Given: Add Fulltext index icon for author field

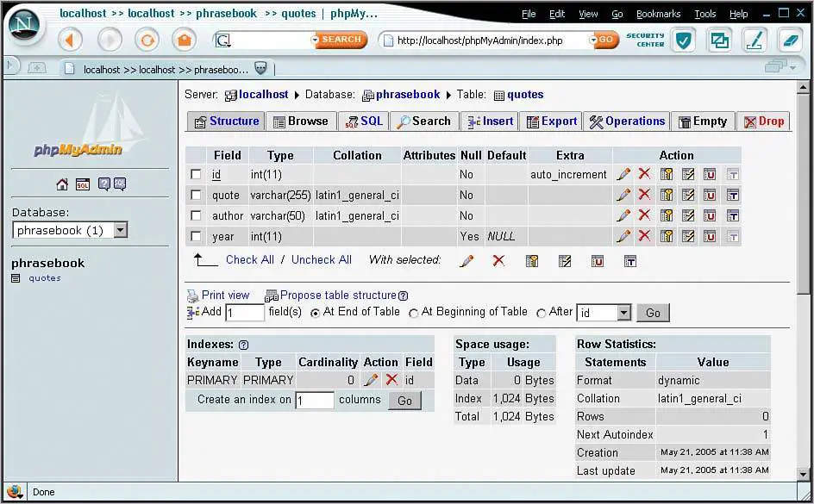Looking at the screenshot, I should tap(732, 215).
